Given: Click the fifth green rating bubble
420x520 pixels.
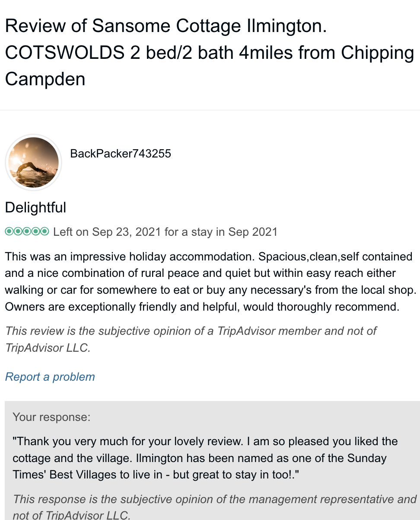Looking at the screenshot, I should (45, 231).
